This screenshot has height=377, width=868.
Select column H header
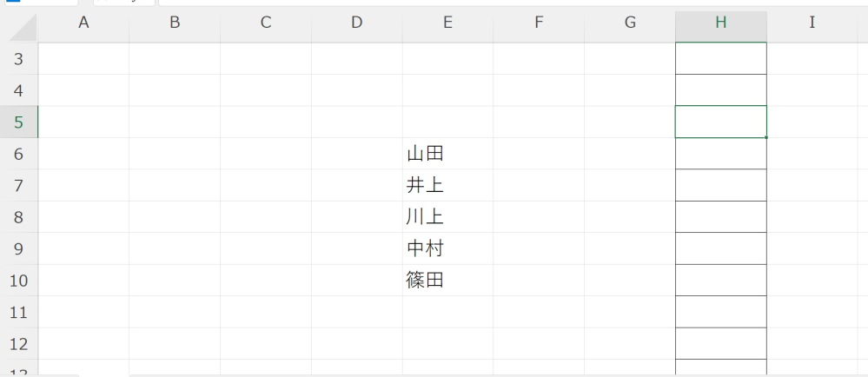720,24
